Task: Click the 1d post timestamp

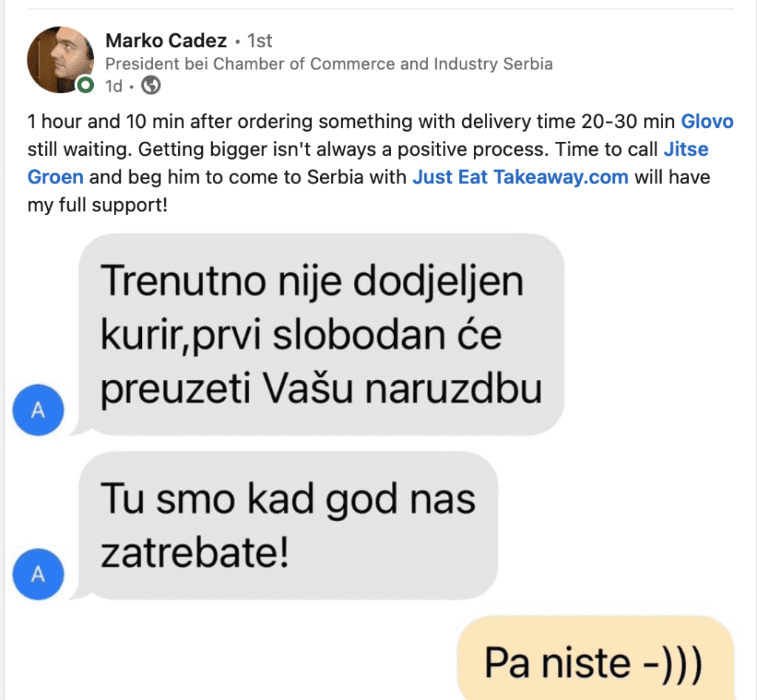Action: [x=114, y=86]
